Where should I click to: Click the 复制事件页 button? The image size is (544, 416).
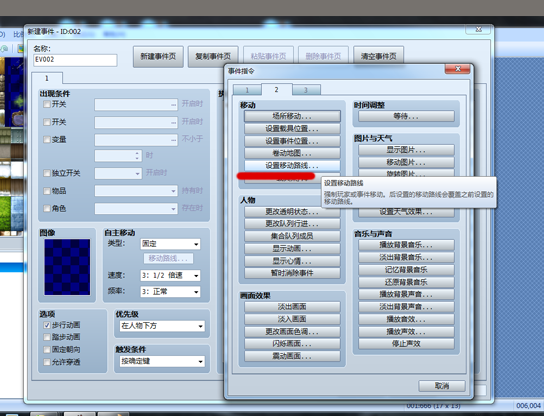click(x=213, y=56)
